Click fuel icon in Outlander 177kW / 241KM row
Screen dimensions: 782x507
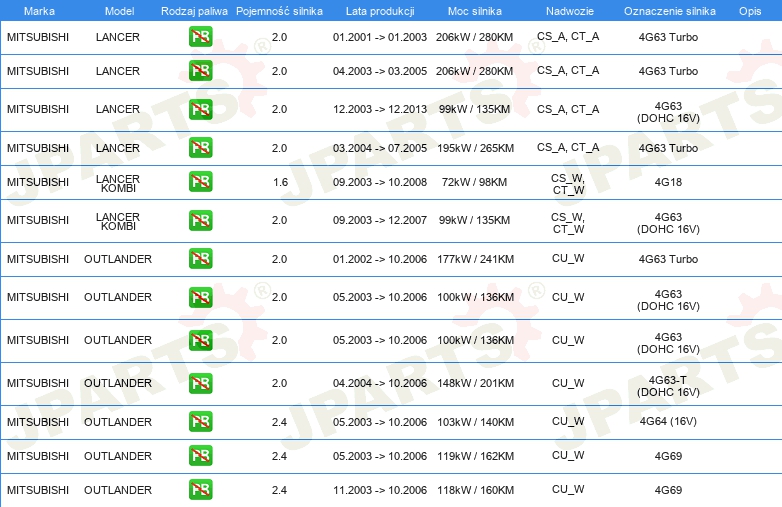click(x=200, y=259)
